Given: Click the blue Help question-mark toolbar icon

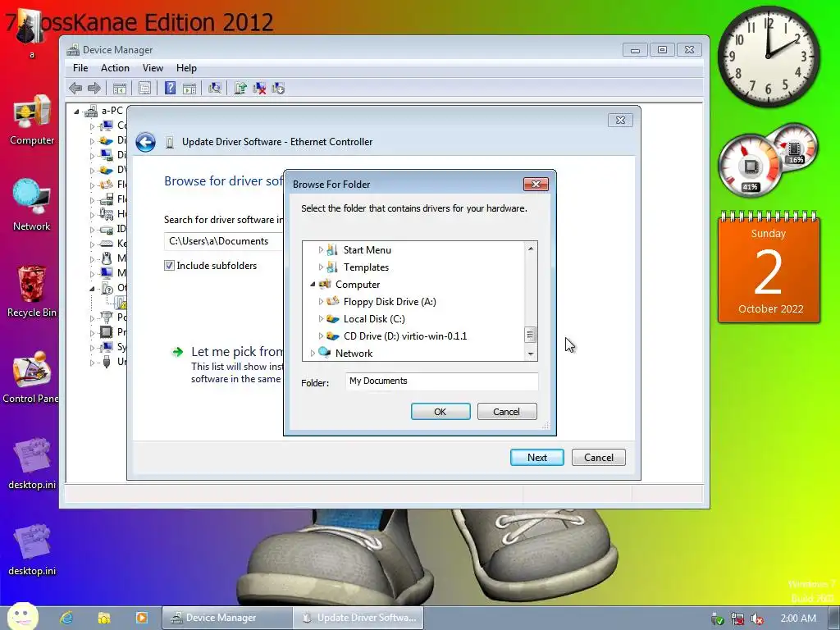Looking at the screenshot, I should pyautogui.click(x=170, y=88).
